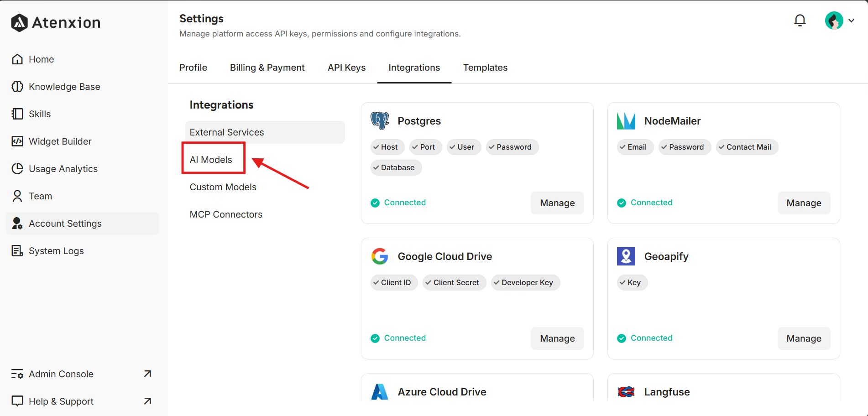The width and height of the screenshot is (868, 416).
Task: Click Manage on Google Cloud Drive card
Action: [x=557, y=338]
